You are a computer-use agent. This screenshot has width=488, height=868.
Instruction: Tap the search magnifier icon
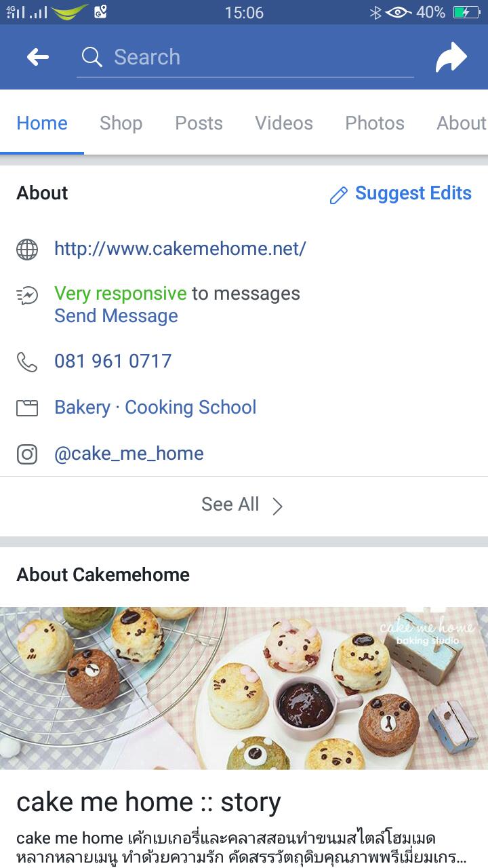pyautogui.click(x=92, y=57)
